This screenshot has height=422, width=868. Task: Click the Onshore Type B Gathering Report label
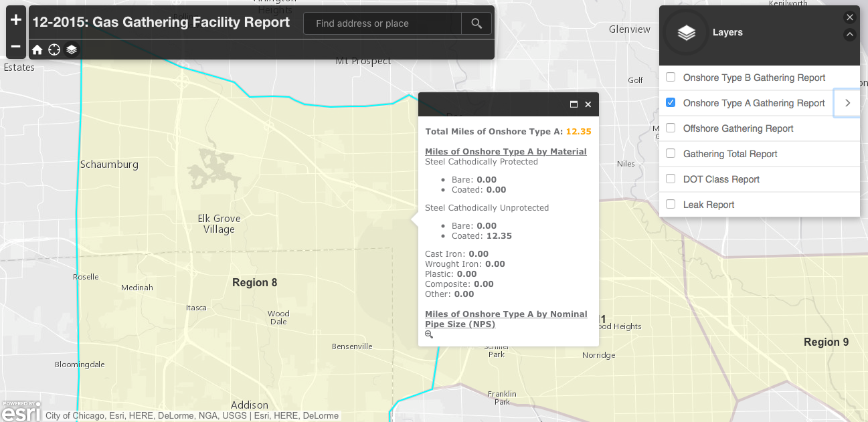[x=754, y=78]
